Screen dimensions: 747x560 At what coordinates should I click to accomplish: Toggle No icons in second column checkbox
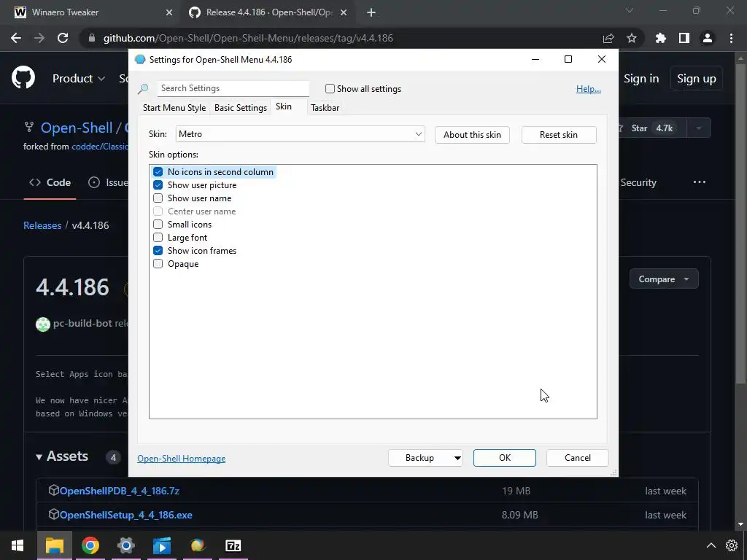pyautogui.click(x=158, y=172)
